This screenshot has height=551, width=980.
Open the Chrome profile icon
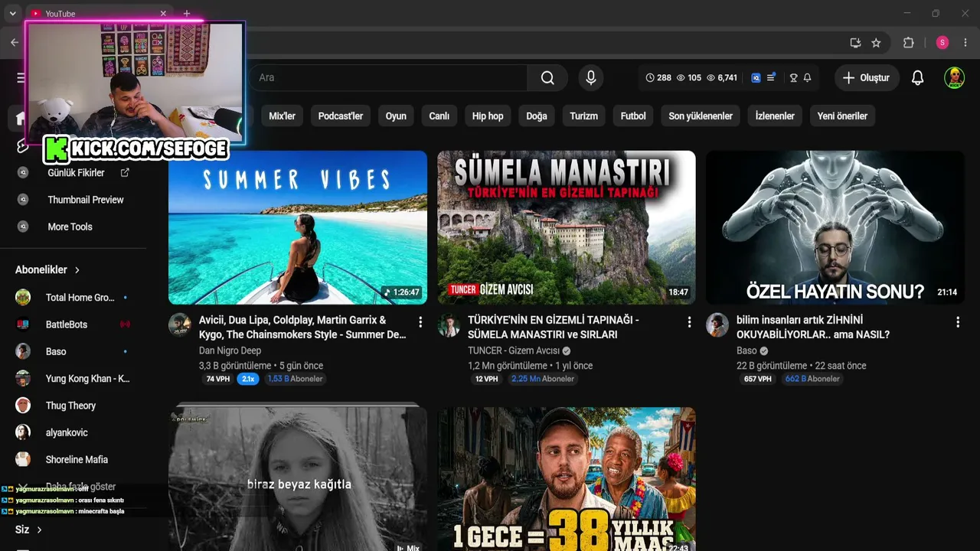[x=942, y=43]
